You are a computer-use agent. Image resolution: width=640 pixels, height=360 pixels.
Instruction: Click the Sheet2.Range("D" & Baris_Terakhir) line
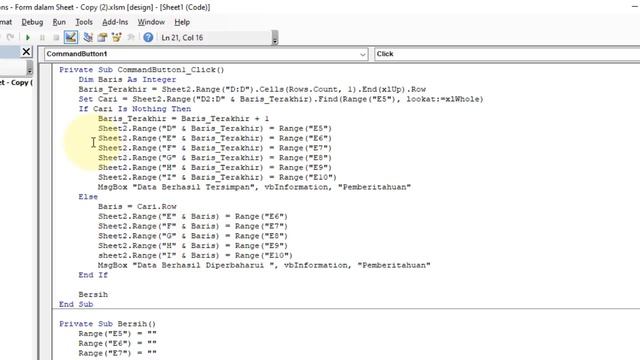(x=215, y=129)
